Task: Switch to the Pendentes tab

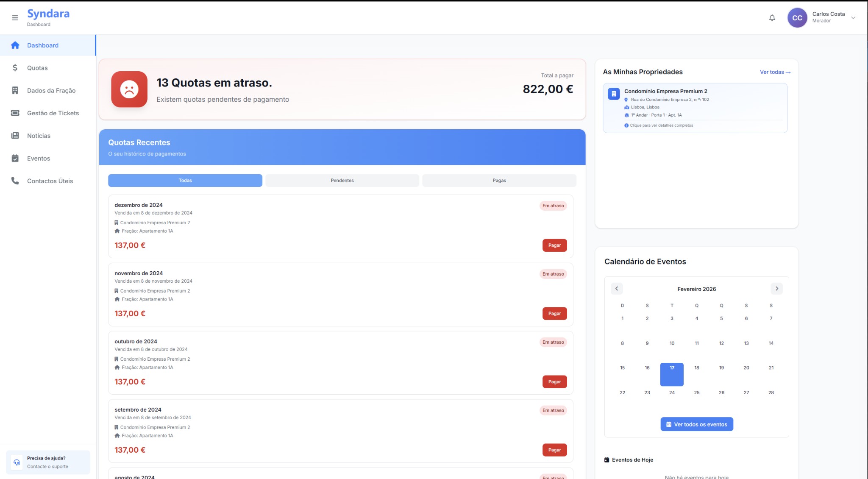Action: [x=342, y=180]
